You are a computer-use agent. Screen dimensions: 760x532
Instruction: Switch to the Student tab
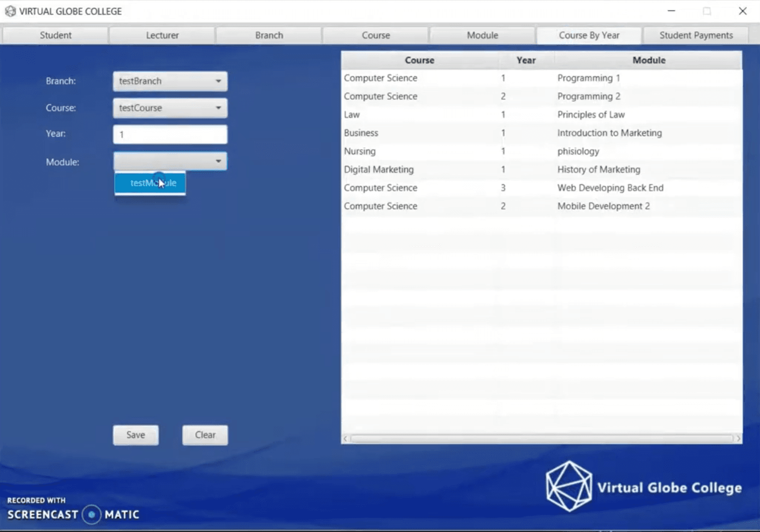56,35
